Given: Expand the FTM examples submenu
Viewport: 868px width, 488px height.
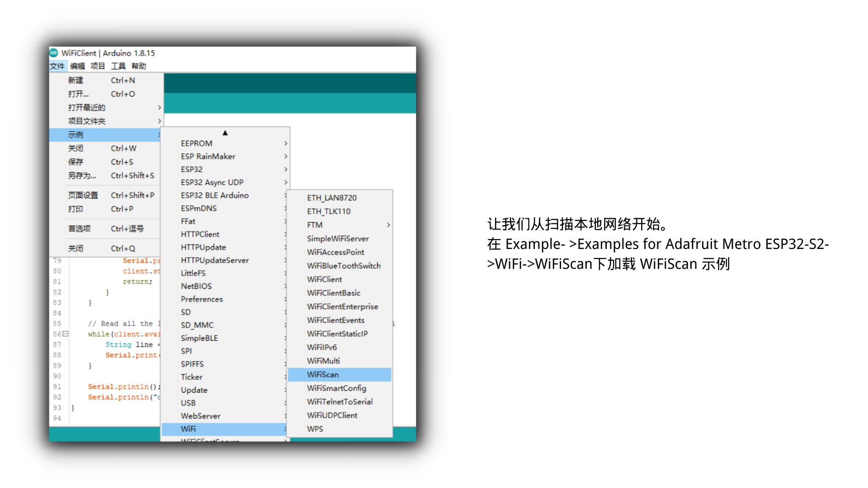Looking at the screenshot, I should [340, 225].
